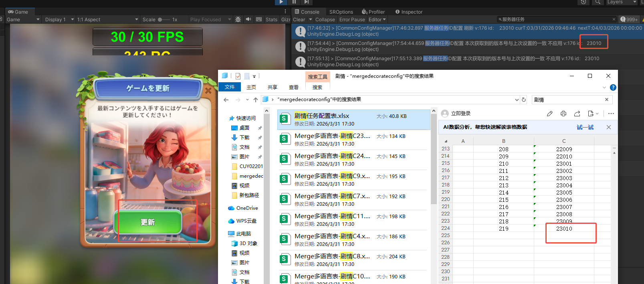Open the 查看 ribbon tab
Screen dimensions: 644x284
294,87
